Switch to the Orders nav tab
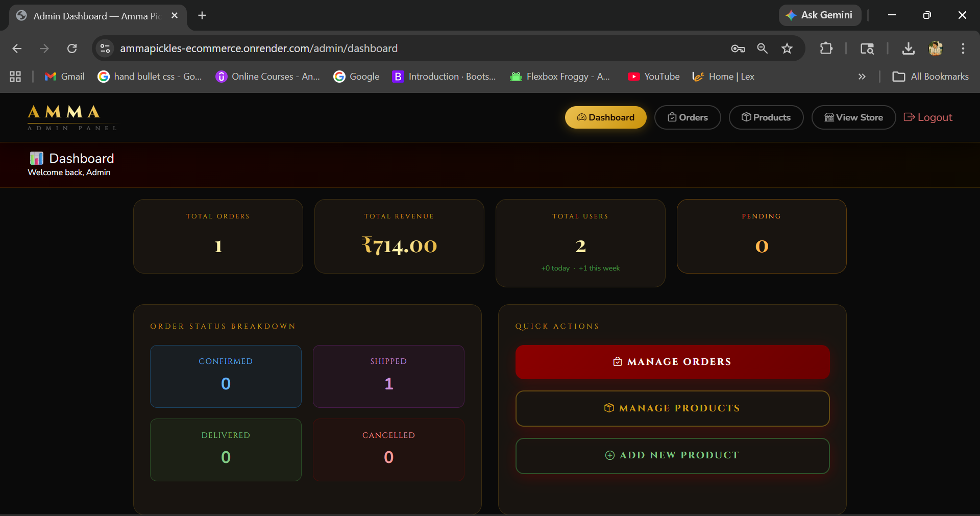Viewport: 980px width, 516px height. (687, 117)
